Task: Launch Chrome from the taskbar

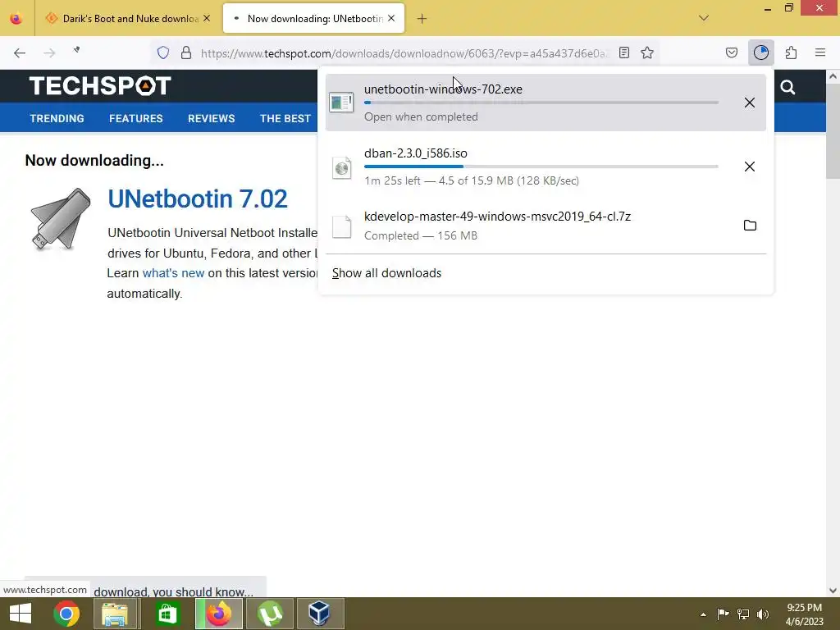Action: (66, 614)
